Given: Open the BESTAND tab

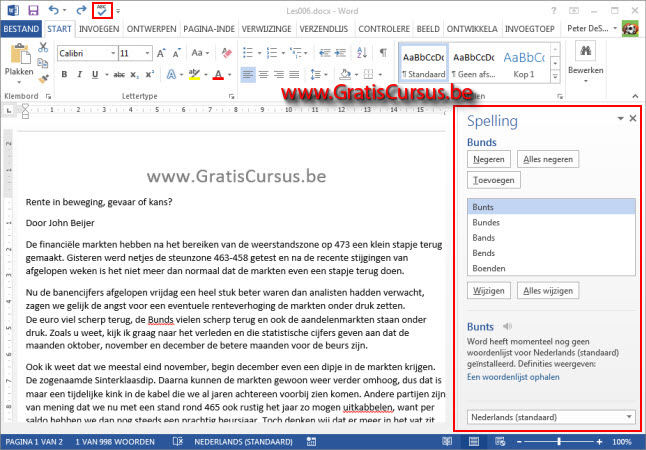Looking at the screenshot, I should coord(21,29).
